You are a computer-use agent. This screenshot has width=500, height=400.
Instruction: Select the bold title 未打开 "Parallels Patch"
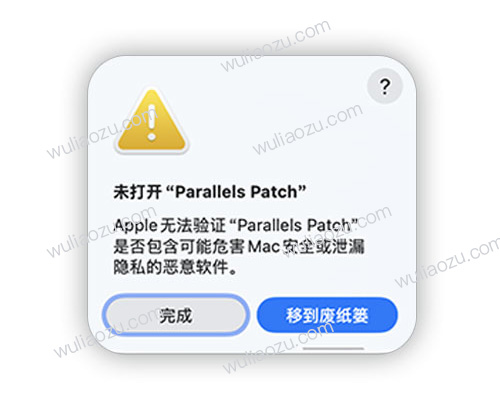click(x=210, y=192)
